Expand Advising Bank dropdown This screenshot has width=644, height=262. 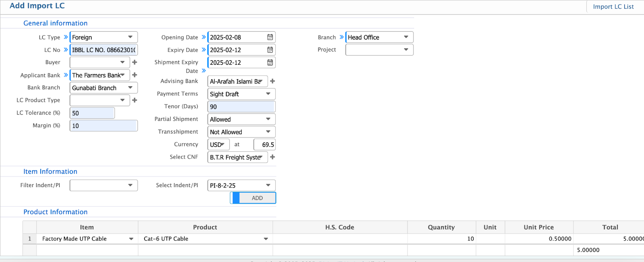237,81
